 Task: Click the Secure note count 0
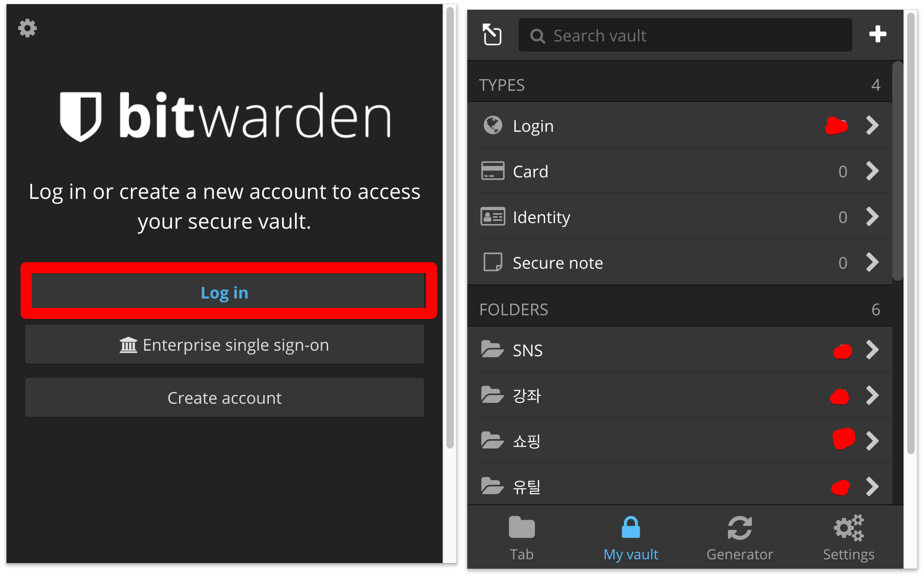tap(842, 263)
